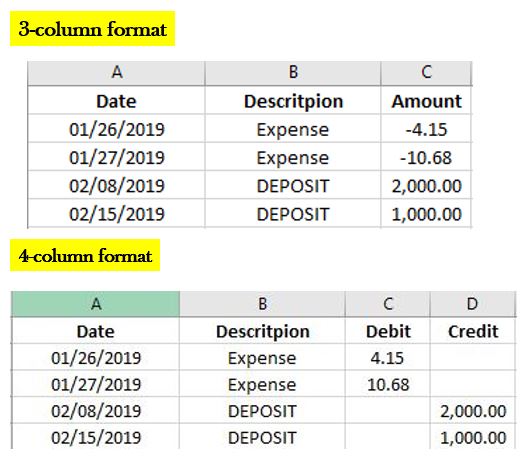Select the 02/08/2019 date in 4-column table
This screenshot has height=469, width=529.
pos(96,411)
